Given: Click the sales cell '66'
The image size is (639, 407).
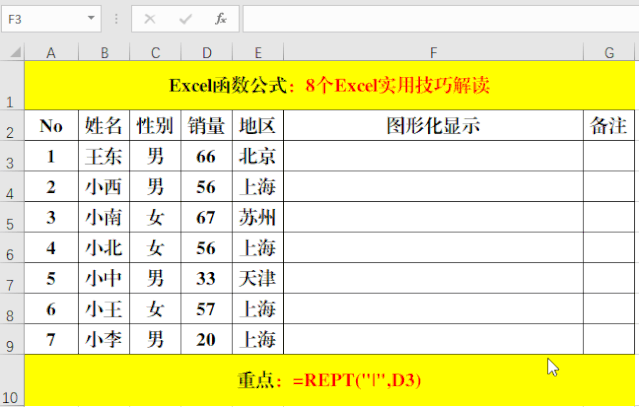Looking at the screenshot, I should coord(207,156).
